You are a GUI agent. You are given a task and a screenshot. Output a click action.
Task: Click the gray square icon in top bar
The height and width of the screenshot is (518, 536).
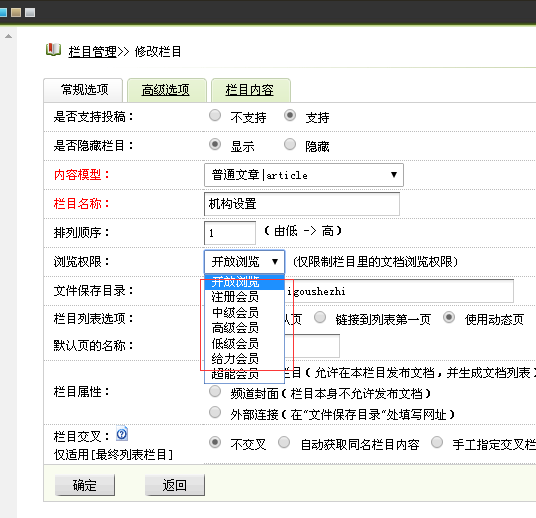30,13
